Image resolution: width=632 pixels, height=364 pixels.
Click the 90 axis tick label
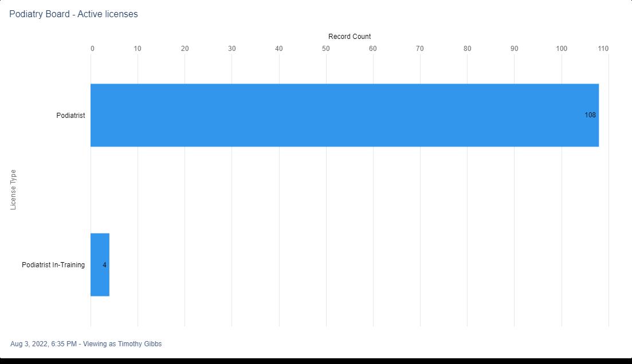coord(515,49)
